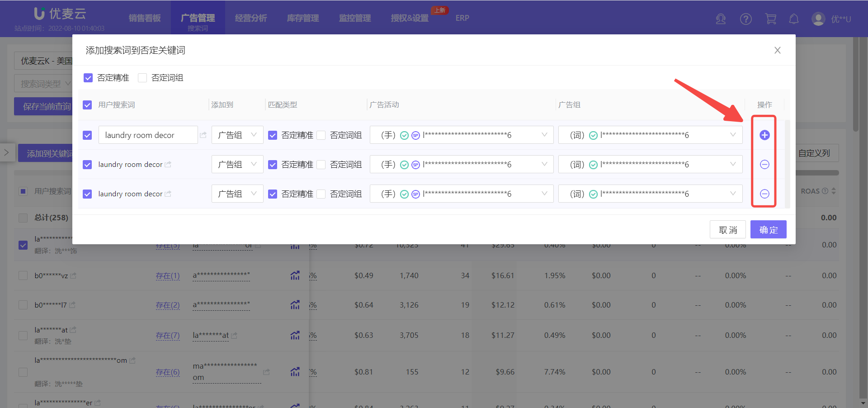Expand the first row 广告组 add-to dropdown
Viewport: 868px width, 408px height.
[237, 135]
